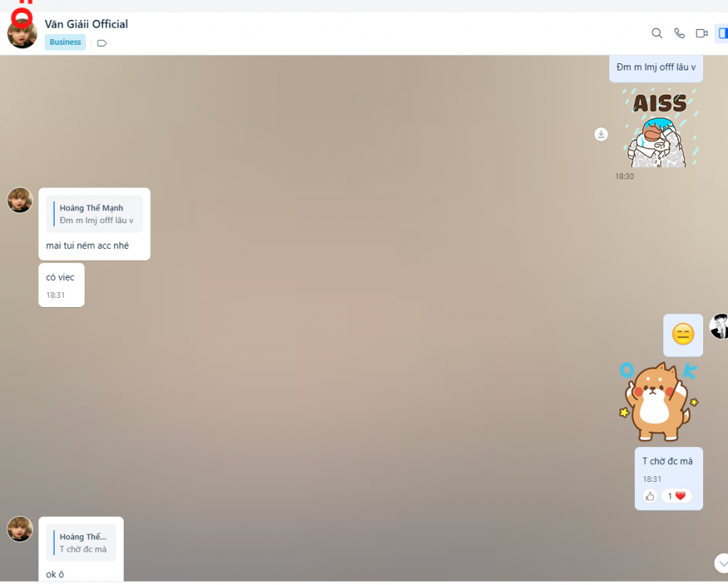Start a video call with camera icon
Screen dimensions: 728x585
click(x=702, y=33)
